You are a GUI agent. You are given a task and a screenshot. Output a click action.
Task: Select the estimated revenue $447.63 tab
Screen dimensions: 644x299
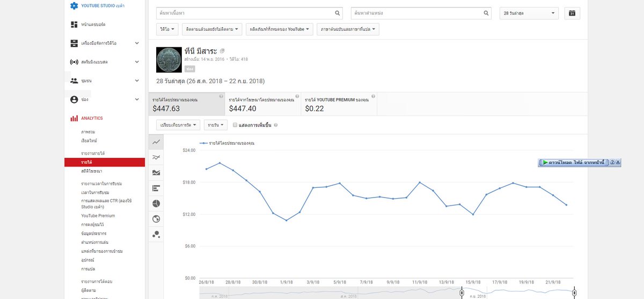coord(187,104)
